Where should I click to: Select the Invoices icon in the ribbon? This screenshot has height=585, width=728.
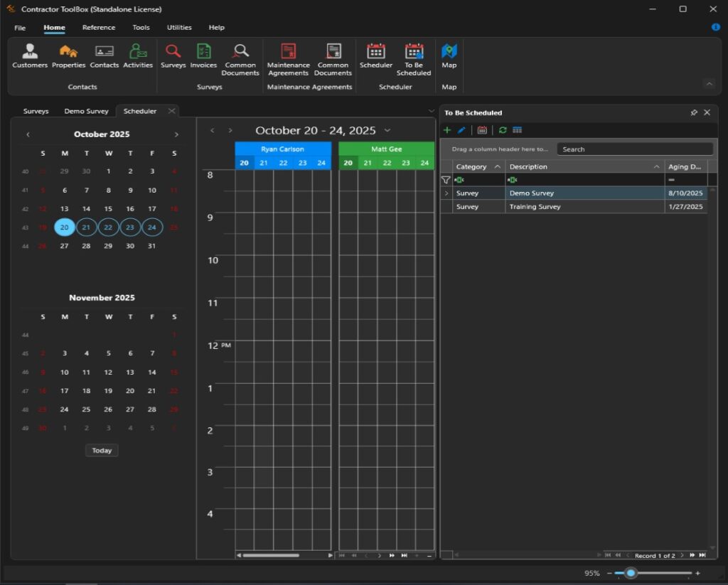(x=203, y=57)
